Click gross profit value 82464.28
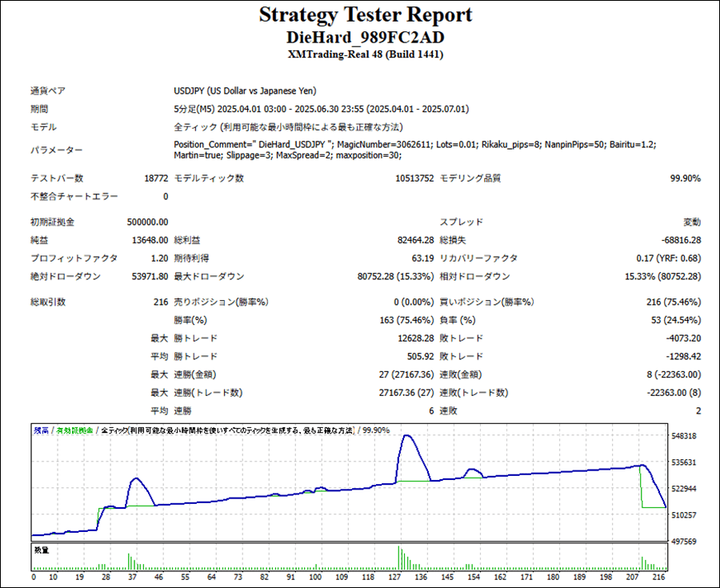Screen dimensions: 720x588 click(x=415, y=240)
